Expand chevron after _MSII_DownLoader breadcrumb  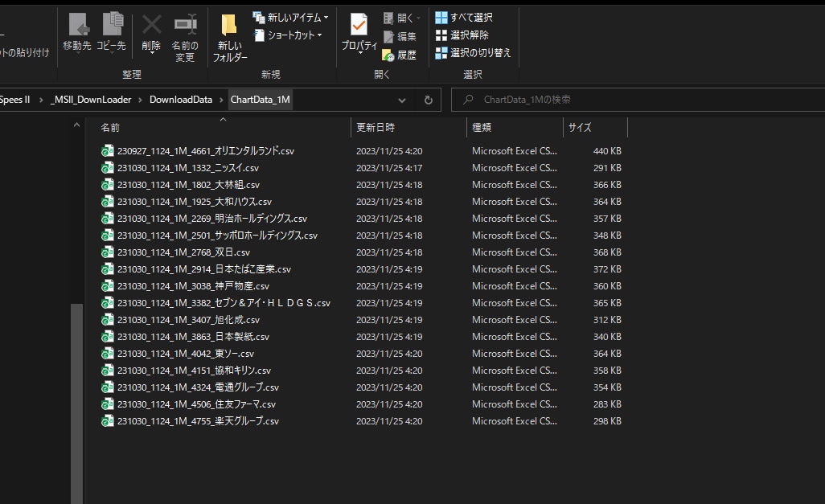(141, 100)
